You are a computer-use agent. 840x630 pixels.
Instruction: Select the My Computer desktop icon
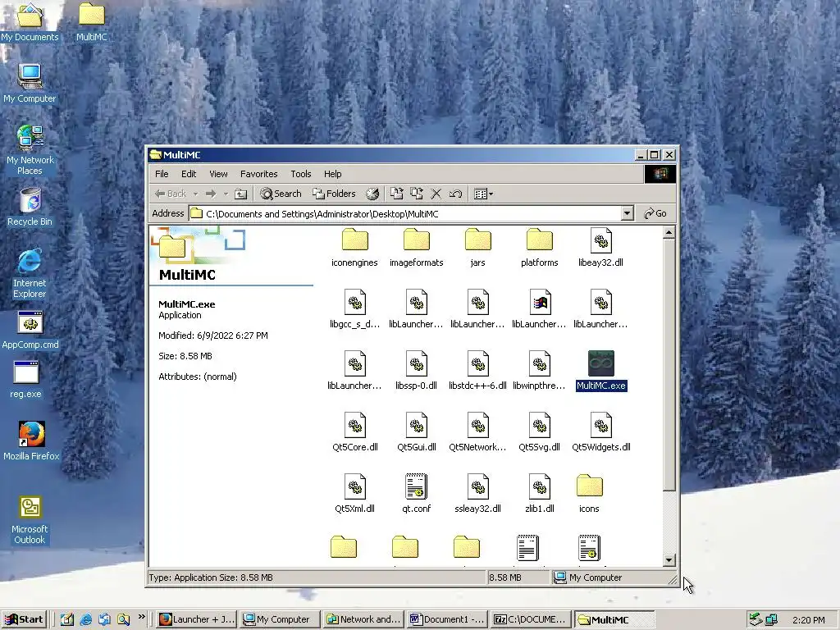(x=30, y=84)
